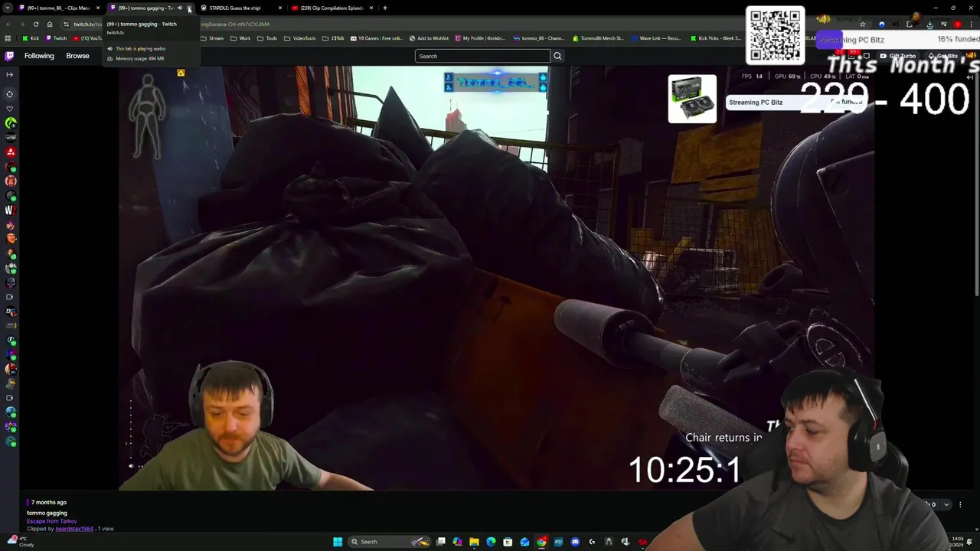Expand the followed channels sidebar arrow
980x551 pixels.
9,74
